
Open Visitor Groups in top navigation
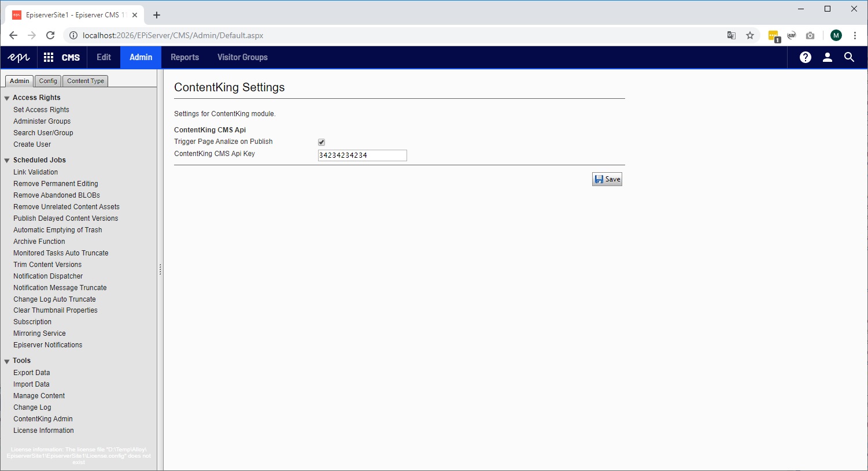(242, 57)
